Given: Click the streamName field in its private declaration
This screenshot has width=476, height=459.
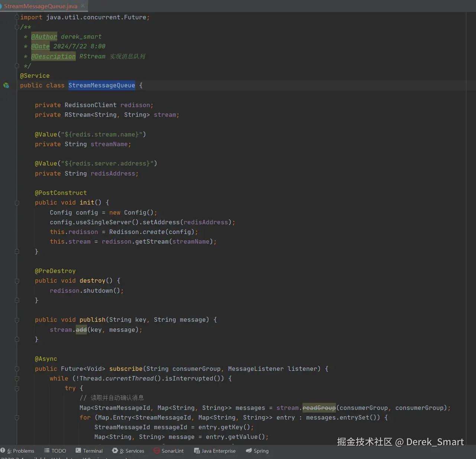Looking at the screenshot, I should coord(109,144).
